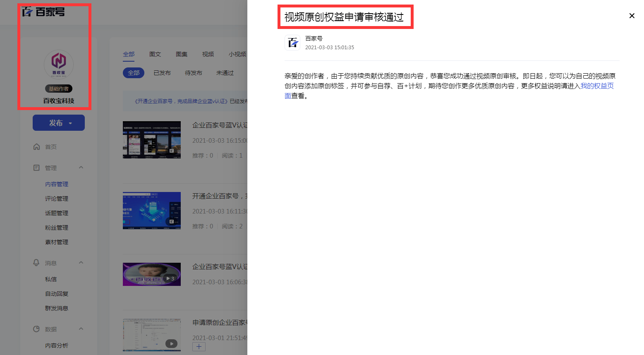
Task: Open 话题管理 in the sidebar
Action: tap(57, 213)
